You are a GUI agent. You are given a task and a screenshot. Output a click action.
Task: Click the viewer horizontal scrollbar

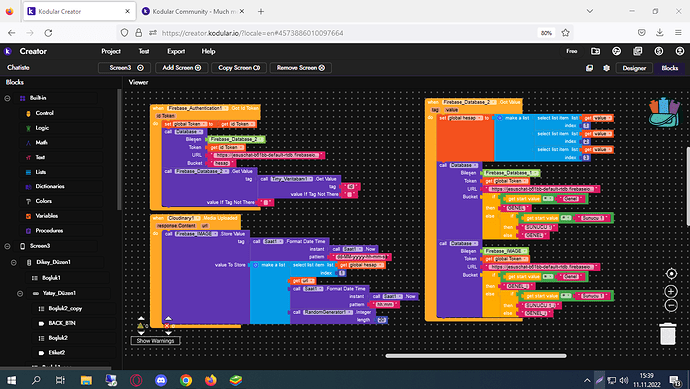coord(476,356)
